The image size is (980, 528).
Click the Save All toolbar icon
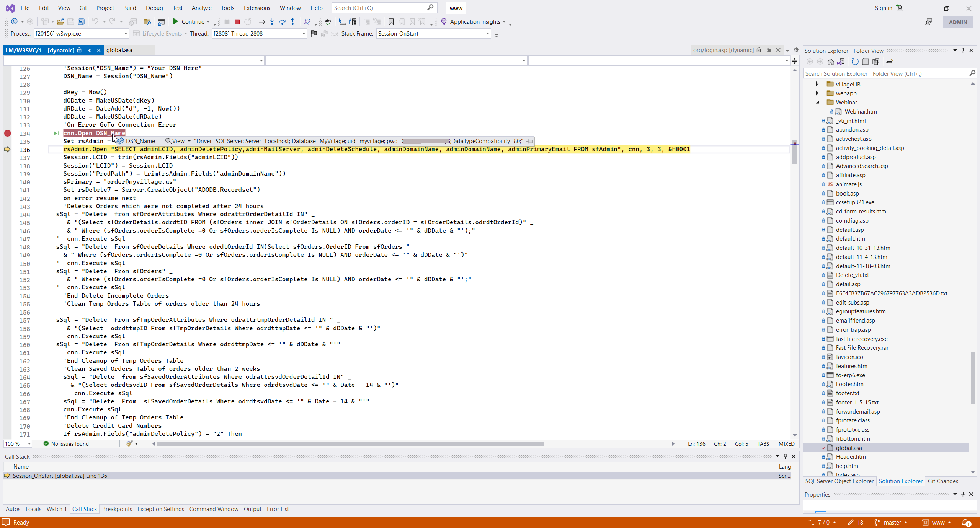81,22
